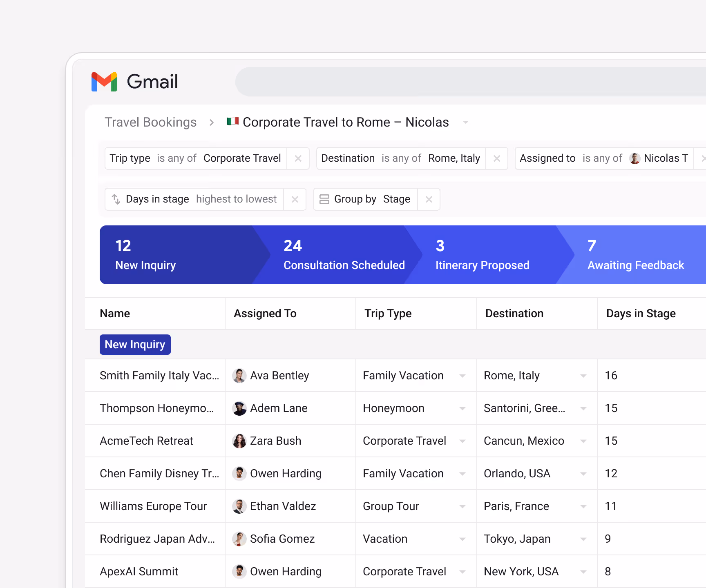The width and height of the screenshot is (706, 588).
Task: Open Trip Type dropdown for Rodriguez Japan row
Action: pos(462,539)
